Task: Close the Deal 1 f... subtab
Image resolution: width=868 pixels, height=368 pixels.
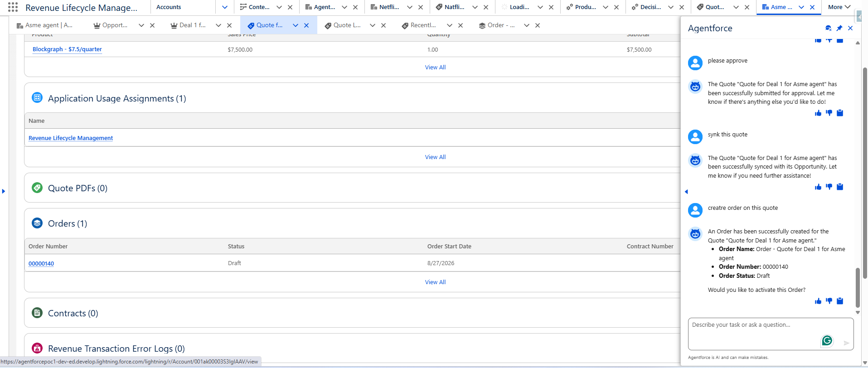Action: coord(229,25)
